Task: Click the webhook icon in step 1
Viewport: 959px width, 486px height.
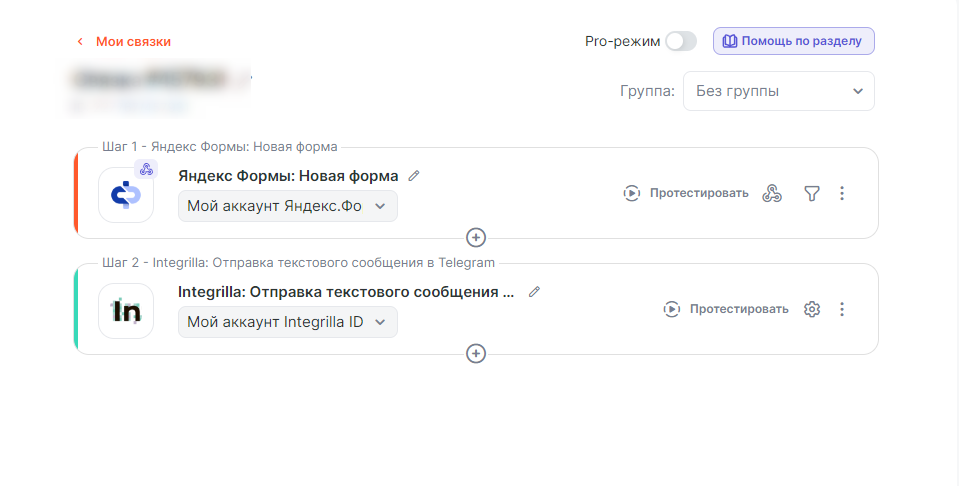Action: coord(771,193)
